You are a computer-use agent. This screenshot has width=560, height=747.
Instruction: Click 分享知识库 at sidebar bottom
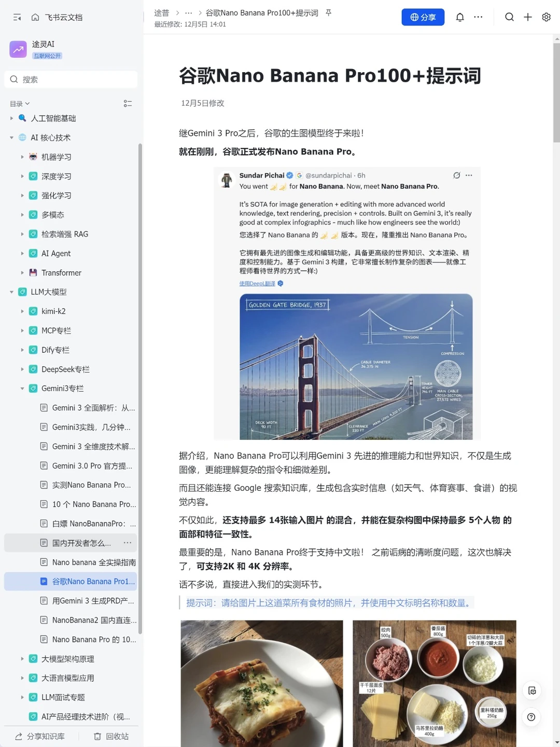[x=40, y=737]
